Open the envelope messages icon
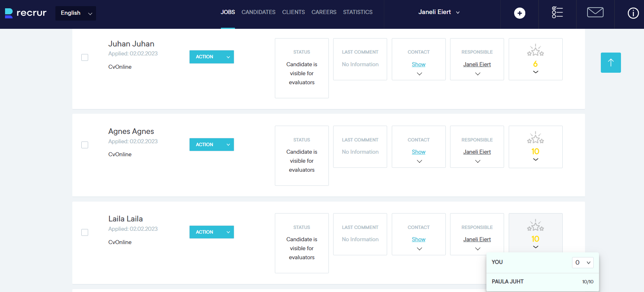This screenshot has width=644, height=292. (x=595, y=13)
